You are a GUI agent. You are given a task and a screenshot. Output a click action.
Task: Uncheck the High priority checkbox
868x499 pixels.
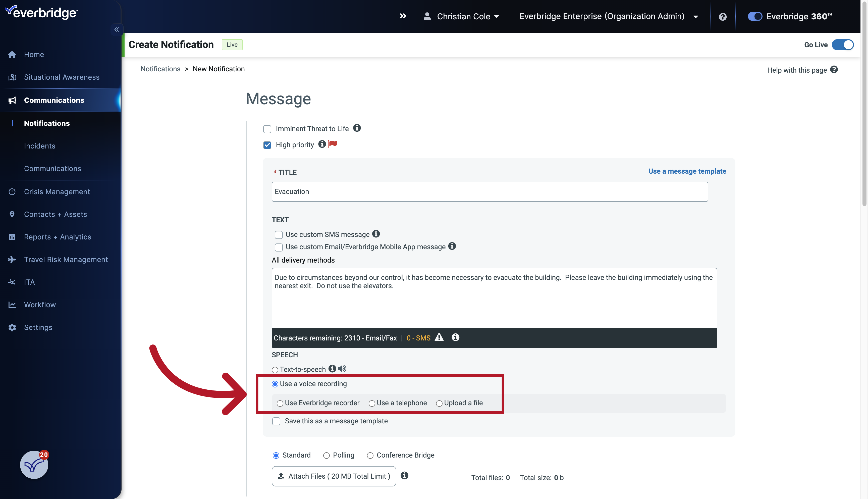pyautogui.click(x=267, y=145)
